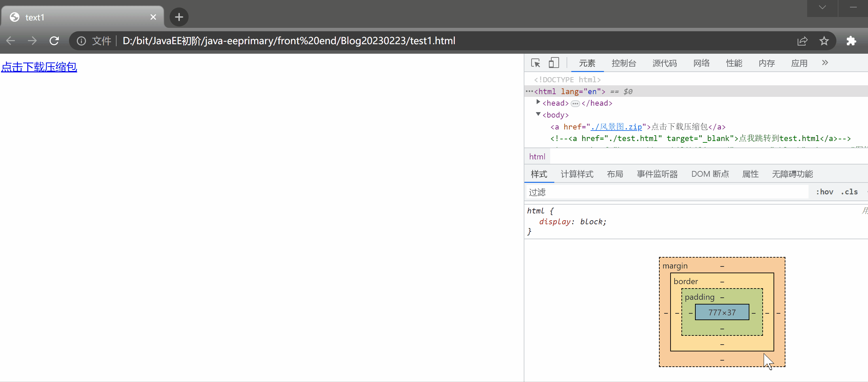Click the ellipsis badge inside head tag

tap(575, 104)
